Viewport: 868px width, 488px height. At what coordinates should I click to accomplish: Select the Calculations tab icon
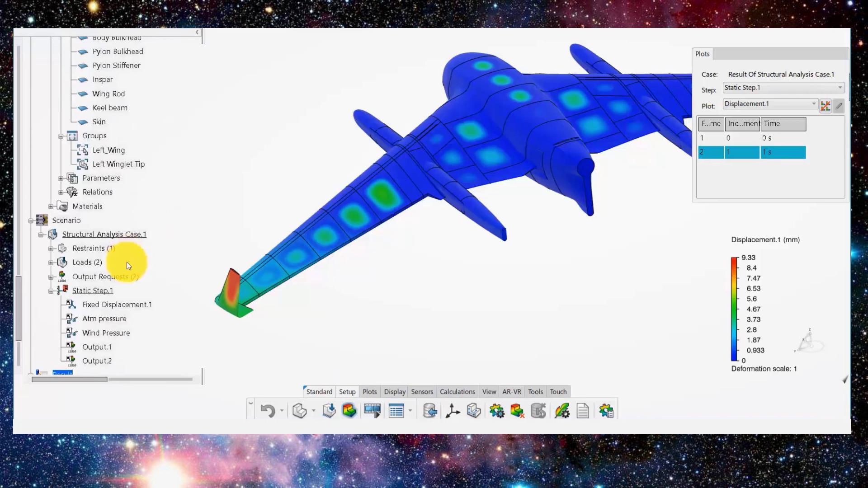point(457,391)
